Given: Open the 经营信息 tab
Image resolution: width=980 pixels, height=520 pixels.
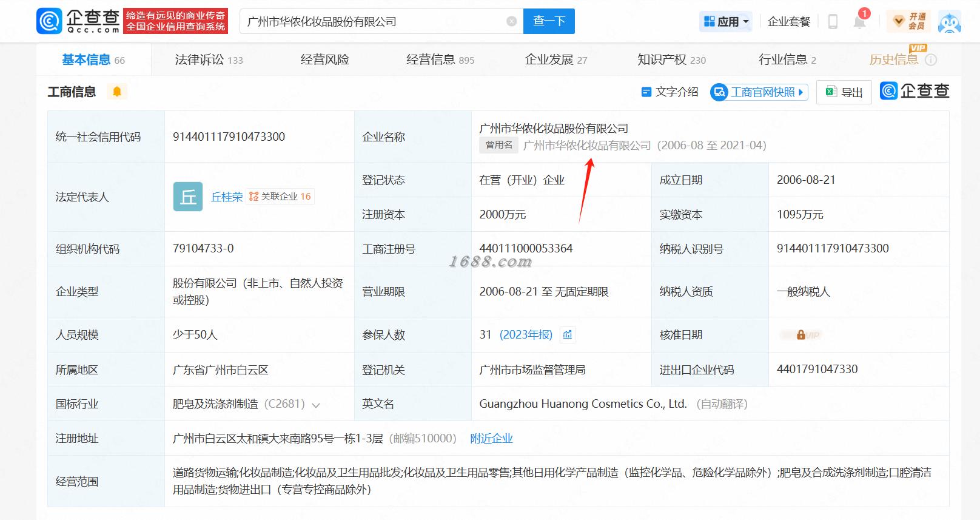Looking at the screenshot, I should click(x=440, y=59).
